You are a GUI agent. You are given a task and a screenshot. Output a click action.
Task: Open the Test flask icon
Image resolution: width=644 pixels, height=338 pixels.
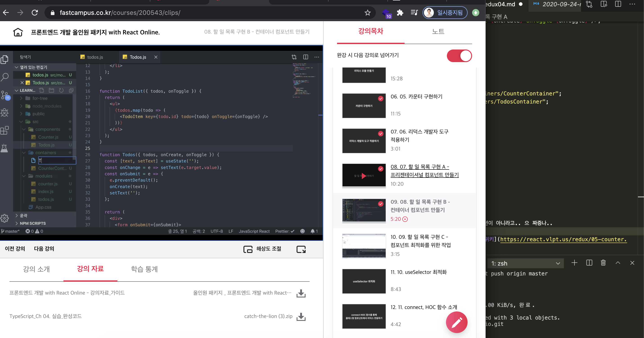(5, 148)
